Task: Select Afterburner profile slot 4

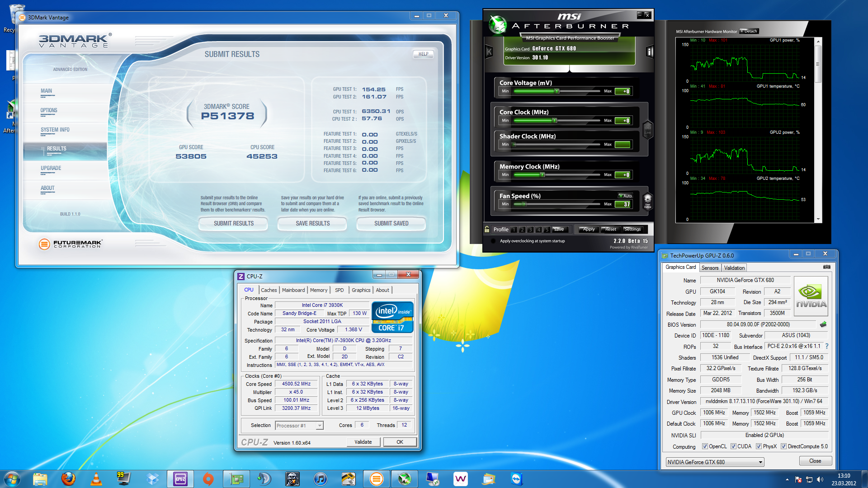Action: click(x=538, y=230)
